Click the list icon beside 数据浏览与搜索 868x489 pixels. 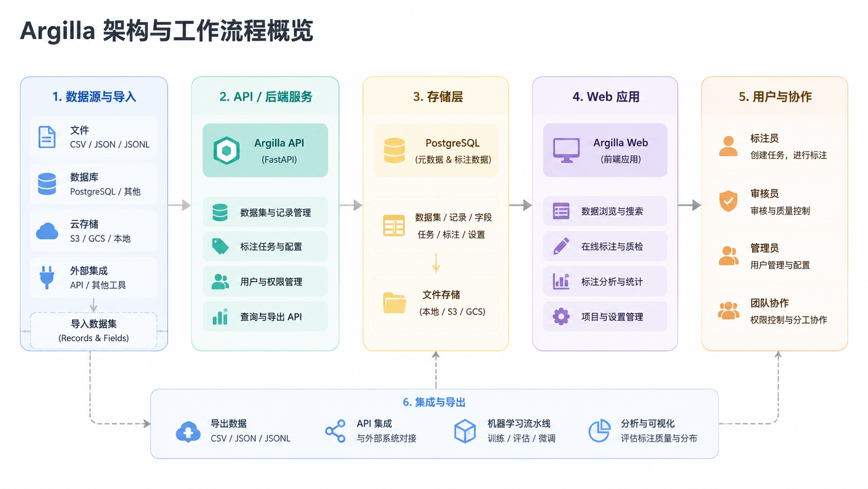(561, 211)
